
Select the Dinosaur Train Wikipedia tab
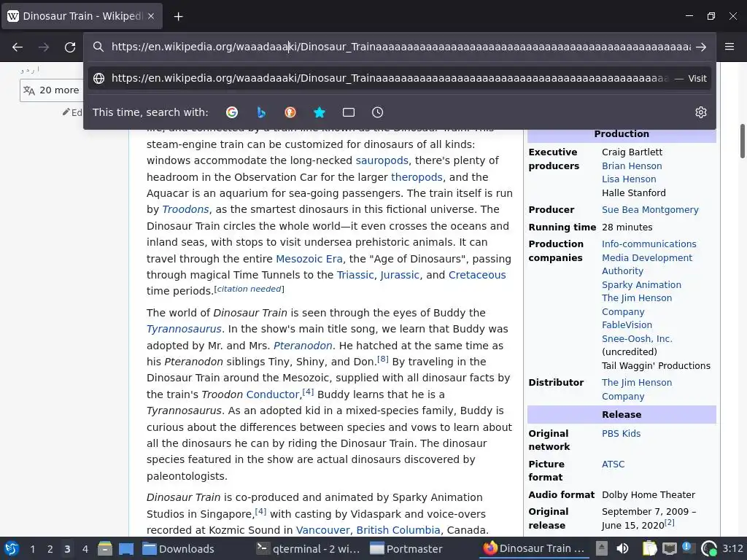coord(82,16)
